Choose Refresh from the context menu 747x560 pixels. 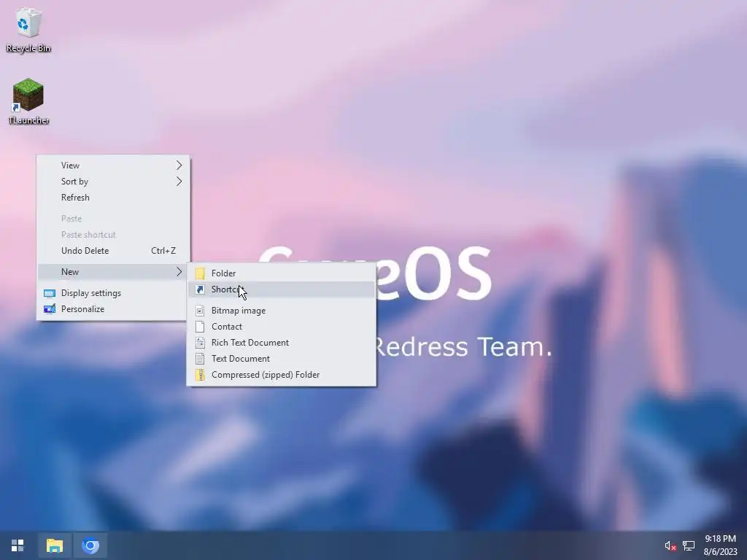pyautogui.click(x=113, y=198)
